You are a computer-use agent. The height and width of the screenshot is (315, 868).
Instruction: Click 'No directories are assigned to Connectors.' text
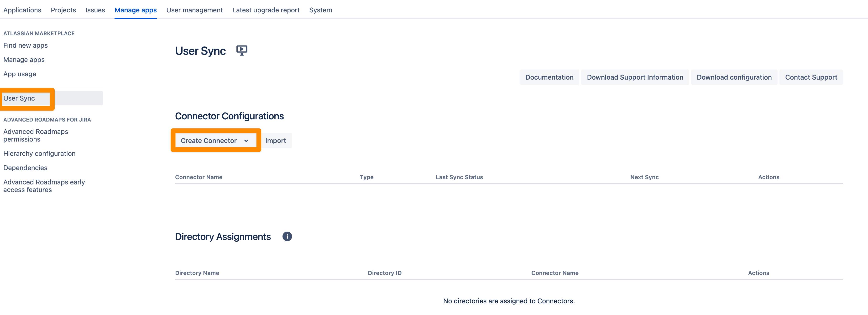click(509, 301)
